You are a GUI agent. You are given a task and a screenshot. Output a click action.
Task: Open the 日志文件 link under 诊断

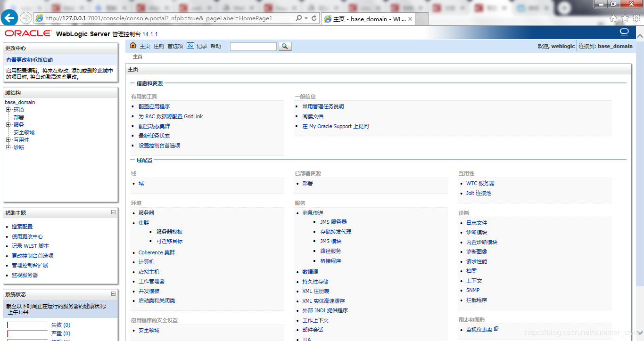[477, 223]
